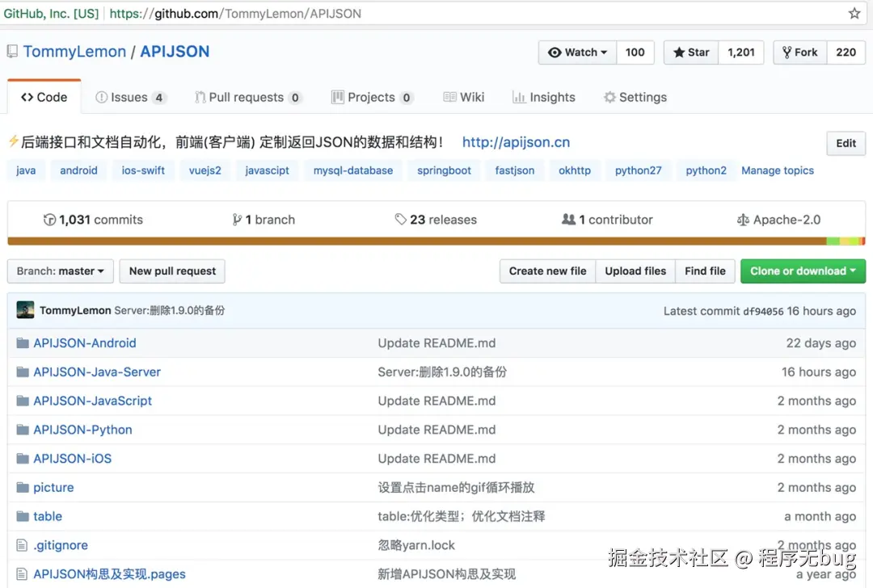Click the Upload files button
The width and height of the screenshot is (873, 588).
coord(635,271)
